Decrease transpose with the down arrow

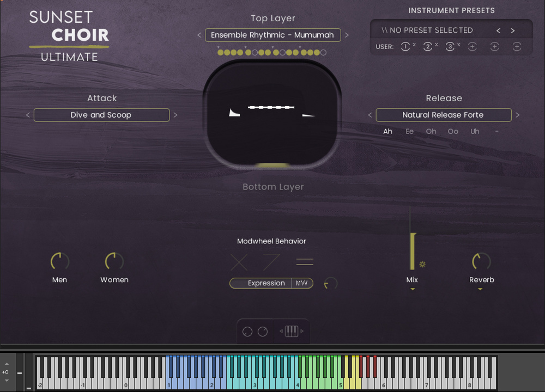pyautogui.click(x=7, y=381)
